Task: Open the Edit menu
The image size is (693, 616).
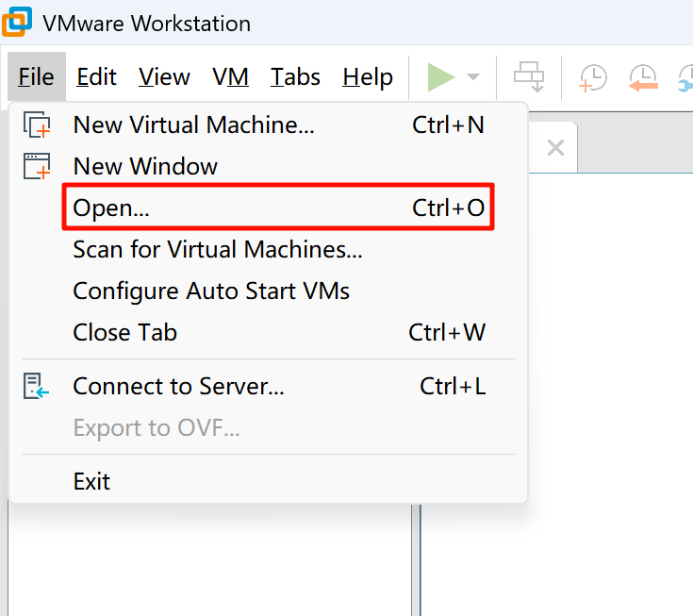Action: tap(96, 77)
